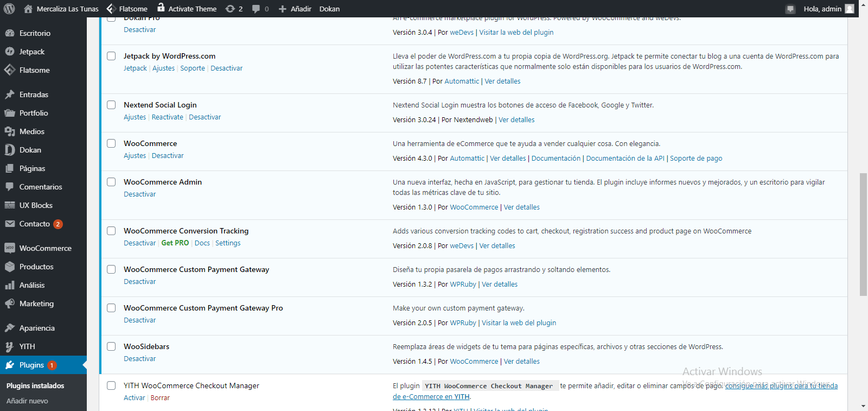Open the Añadir nuevo submenu item

click(27, 401)
